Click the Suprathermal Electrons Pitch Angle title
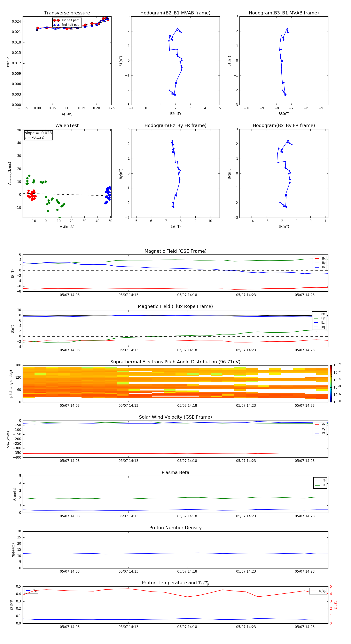 click(175, 362)
